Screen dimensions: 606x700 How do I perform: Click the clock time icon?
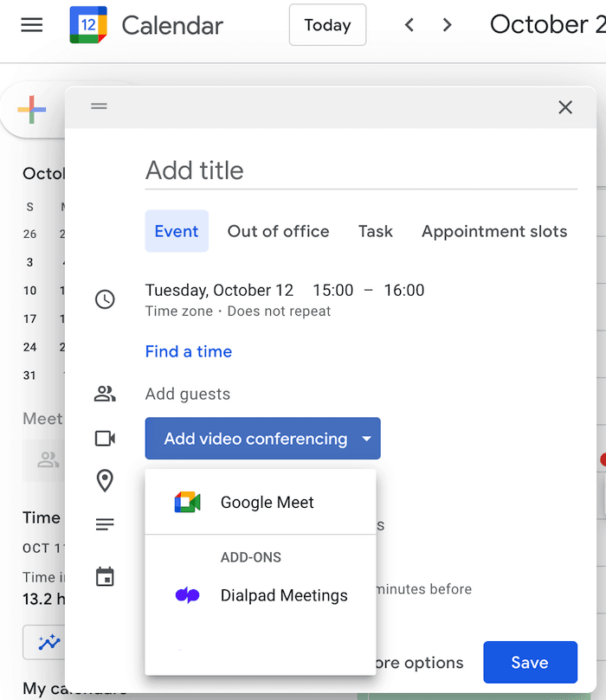105,299
